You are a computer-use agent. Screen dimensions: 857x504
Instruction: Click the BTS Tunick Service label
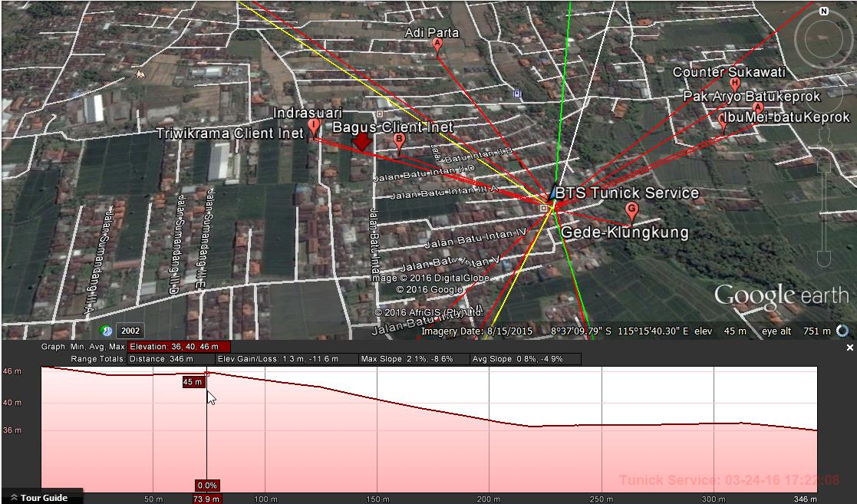627,193
